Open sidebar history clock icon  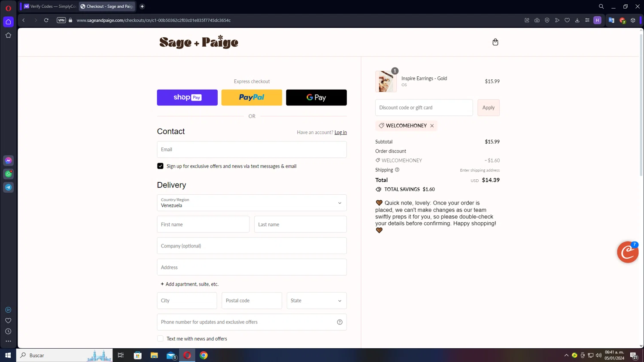tap(8, 331)
